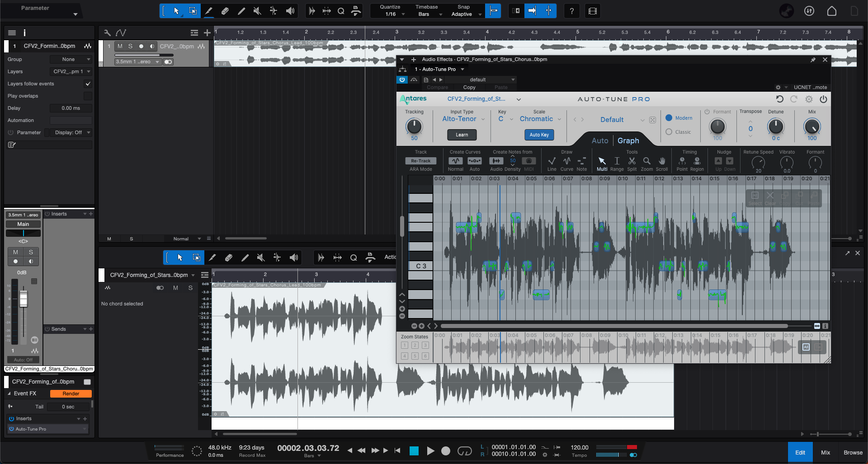This screenshot has width=868, height=464.
Task: Select Note draw tool in Auto-Tune
Action: tap(582, 161)
